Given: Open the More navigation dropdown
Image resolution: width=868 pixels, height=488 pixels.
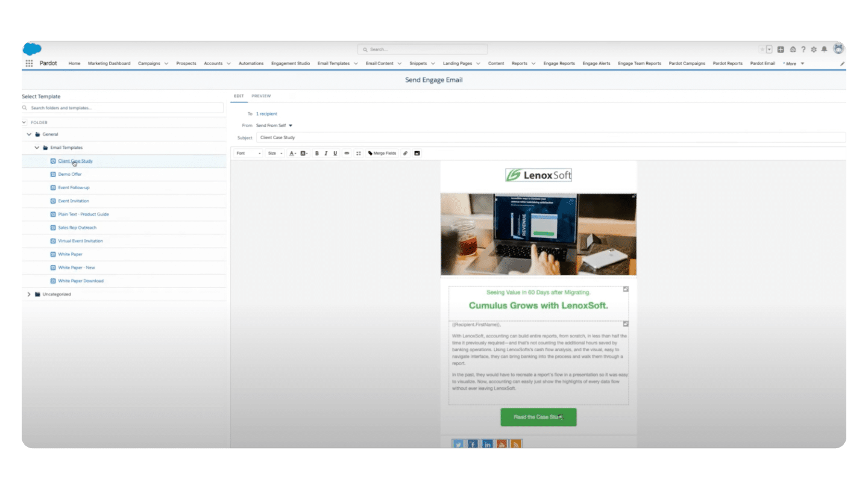Looking at the screenshot, I should [793, 63].
